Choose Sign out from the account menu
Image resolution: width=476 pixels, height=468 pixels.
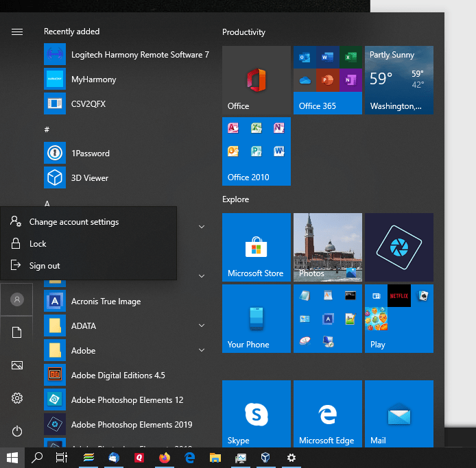[88, 266]
